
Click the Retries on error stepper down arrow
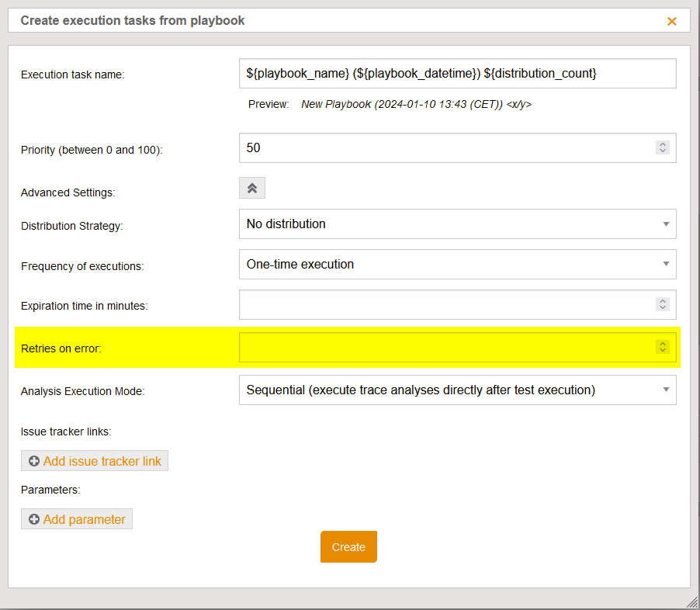(662, 350)
